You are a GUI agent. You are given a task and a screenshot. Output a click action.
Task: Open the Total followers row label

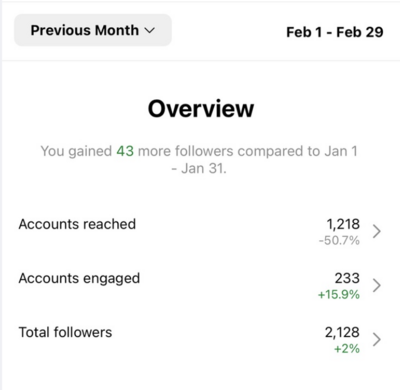65,332
